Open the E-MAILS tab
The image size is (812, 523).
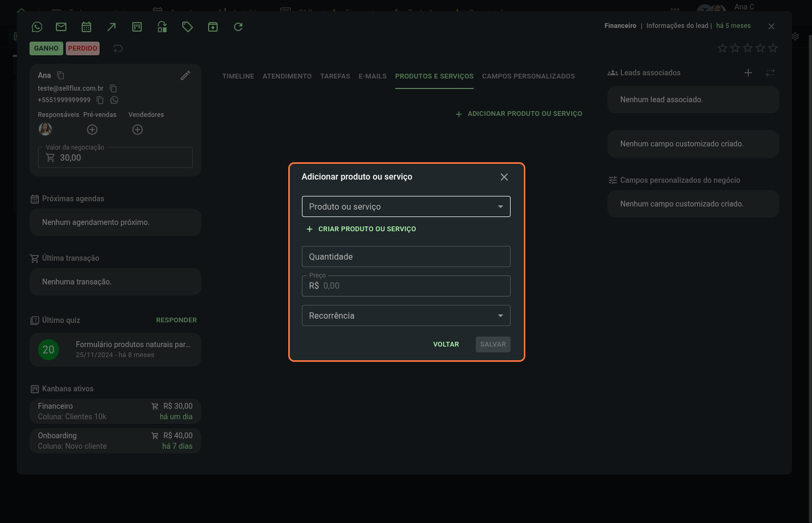tap(373, 76)
